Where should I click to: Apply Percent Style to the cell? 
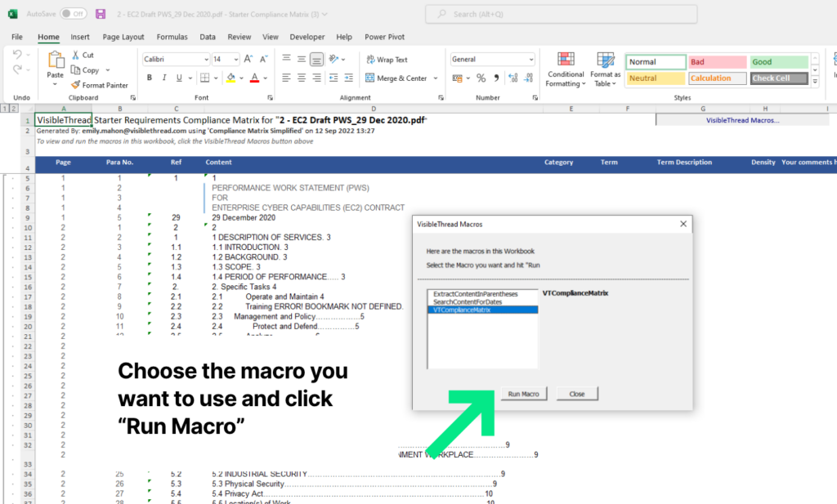[x=481, y=78]
